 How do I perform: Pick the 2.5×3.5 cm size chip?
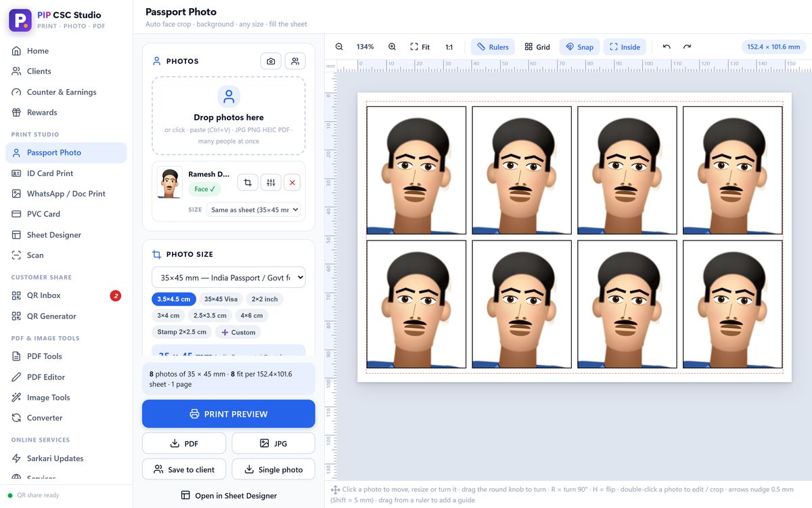point(210,316)
